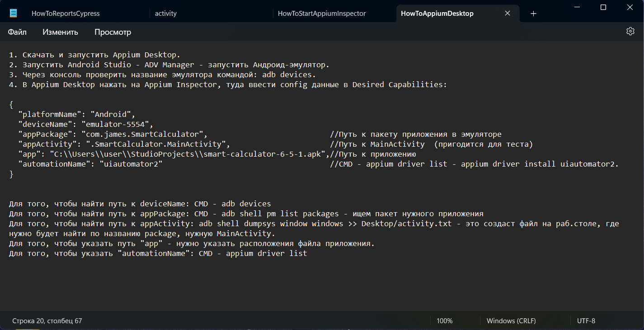644x330 pixels.
Task: Click the "platformName": "Android" line
Action: tap(77, 114)
